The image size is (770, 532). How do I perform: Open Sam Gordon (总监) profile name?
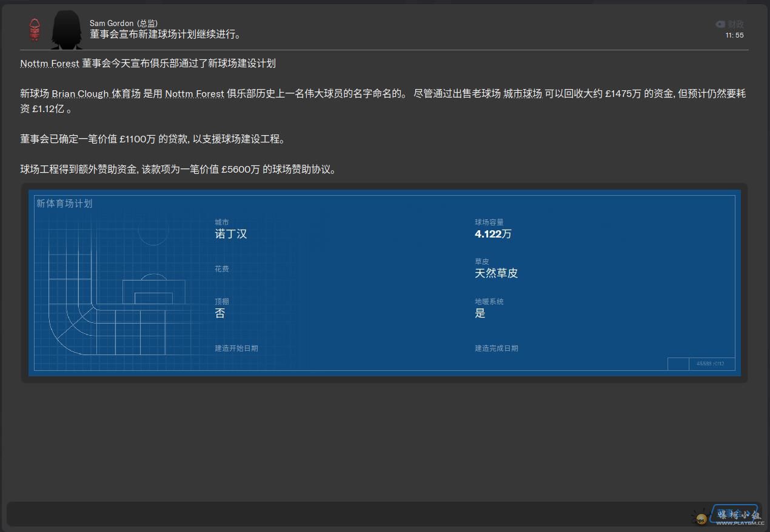click(x=124, y=24)
